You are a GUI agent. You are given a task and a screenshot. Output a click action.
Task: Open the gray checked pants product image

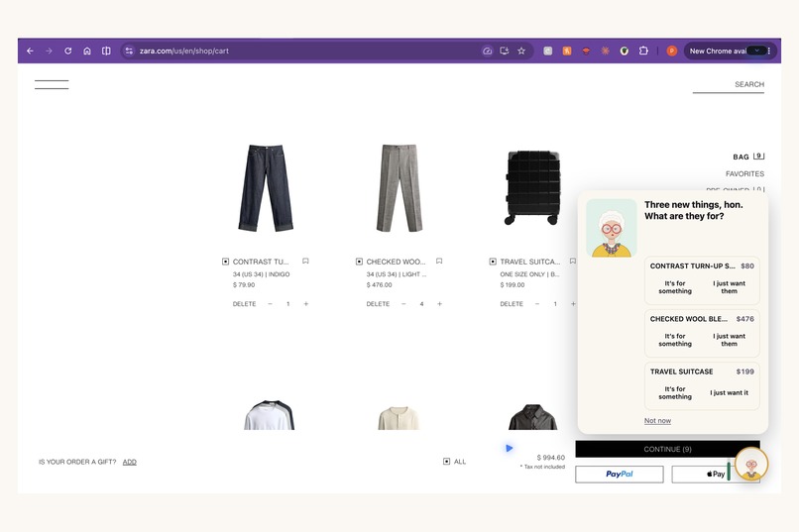coord(399,188)
